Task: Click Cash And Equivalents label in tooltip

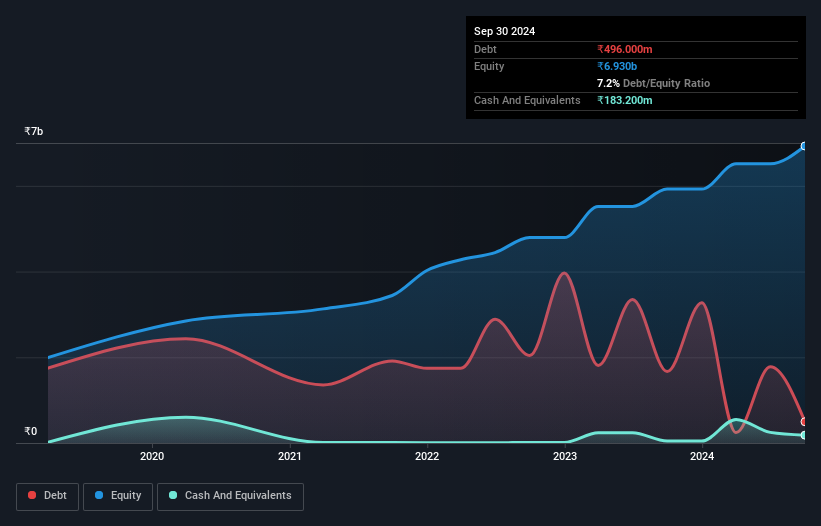Action: 527,100
